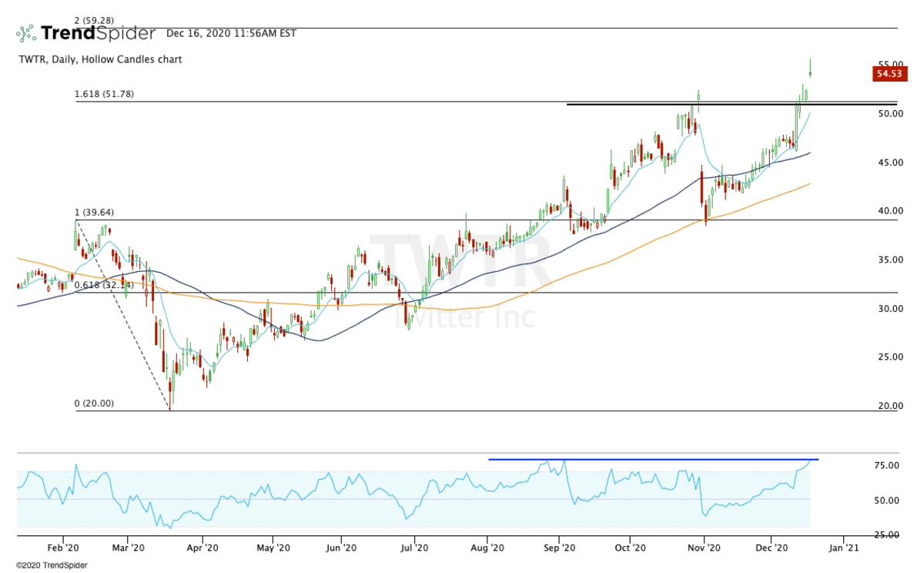
Task: Click the Sep '20 date axis label
Action: 560,548
